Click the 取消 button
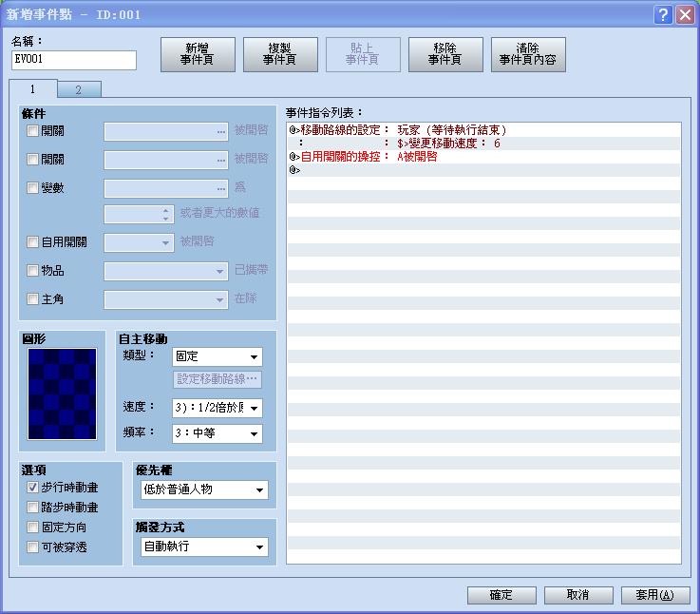700x614 pixels. [578, 595]
